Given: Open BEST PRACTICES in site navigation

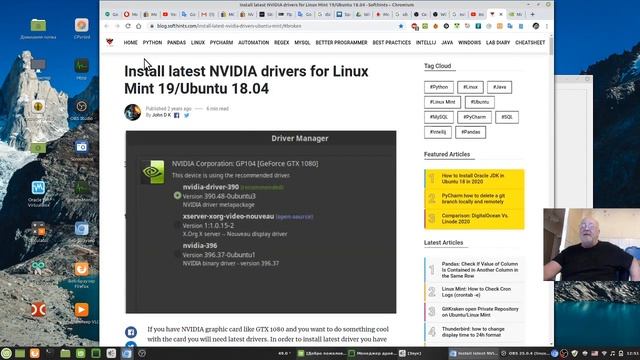Looking at the screenshot, I should [x=391, y=42].
